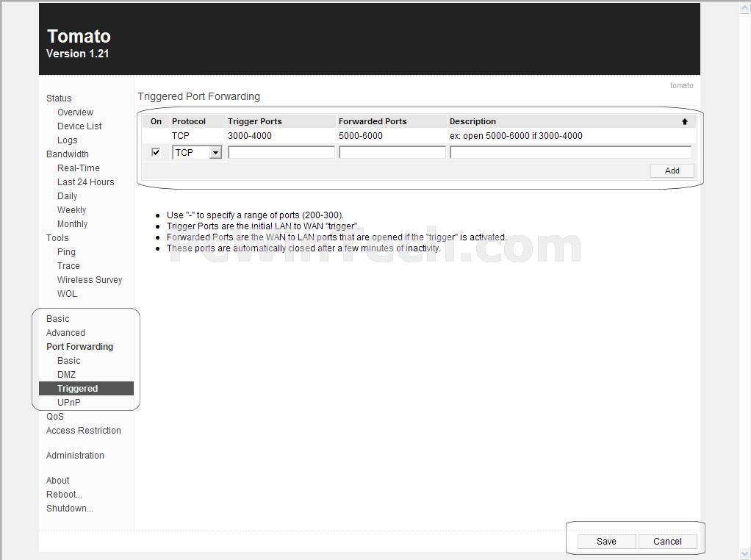Open Daily bandwidth stats
The image size is (751, 560).
[67, 196]
